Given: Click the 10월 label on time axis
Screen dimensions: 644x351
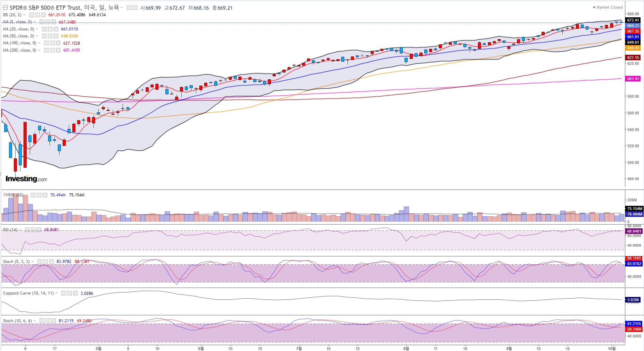Looking at the screenshot, I should (612, 349).
